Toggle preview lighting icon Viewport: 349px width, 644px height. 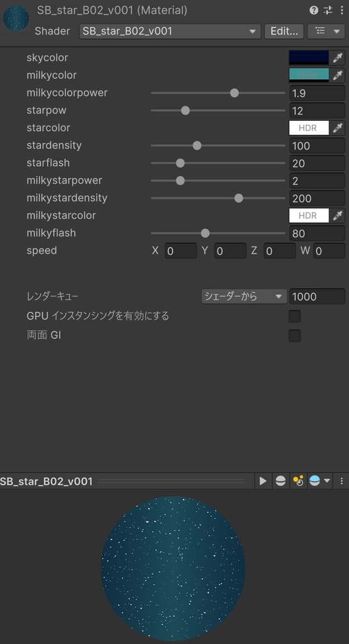tap(298, 480)
